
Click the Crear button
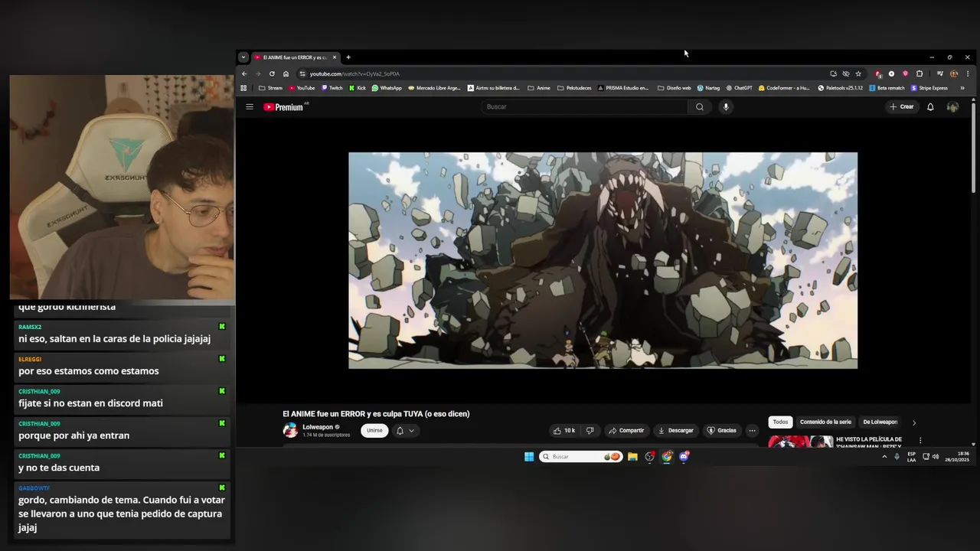click(x=902, y=107)
